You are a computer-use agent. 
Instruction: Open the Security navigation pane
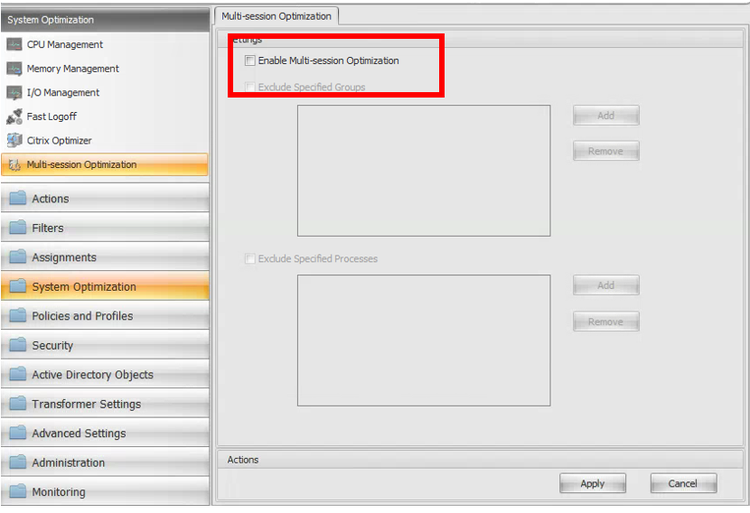[105, 345]
